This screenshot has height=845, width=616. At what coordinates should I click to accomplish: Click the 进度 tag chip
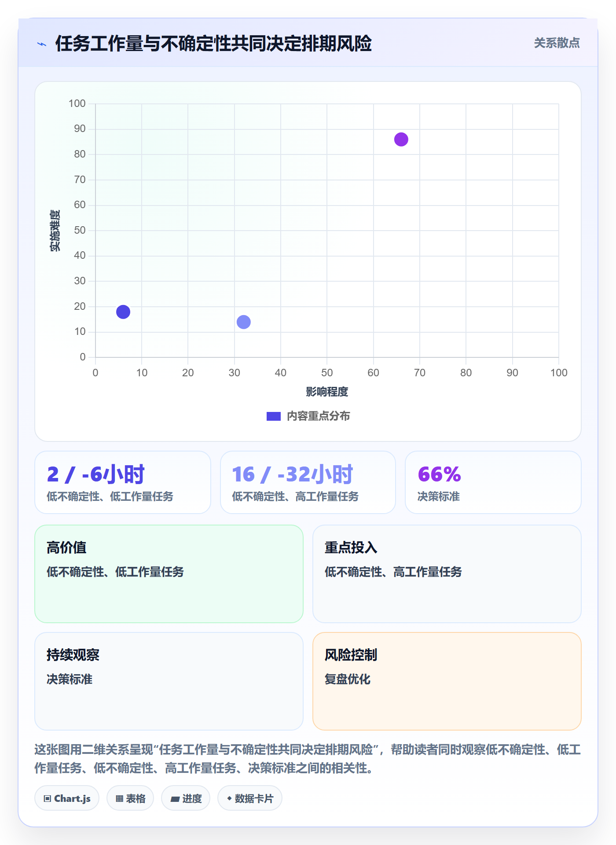[186, 798]
